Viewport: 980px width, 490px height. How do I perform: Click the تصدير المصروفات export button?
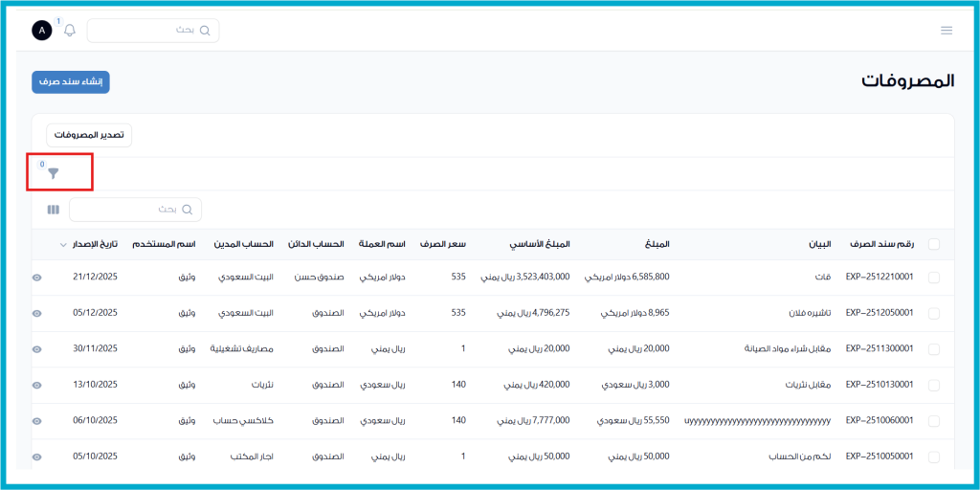(x=88, y=135)
